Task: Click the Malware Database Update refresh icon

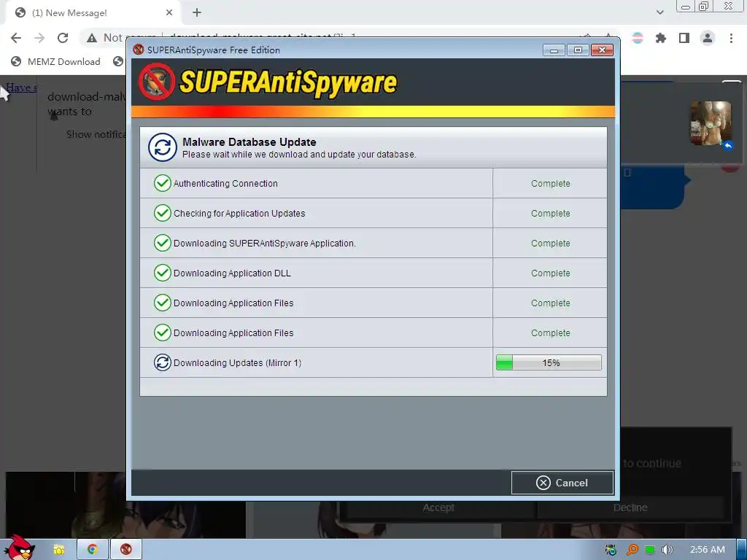Action: click(163, 147)
